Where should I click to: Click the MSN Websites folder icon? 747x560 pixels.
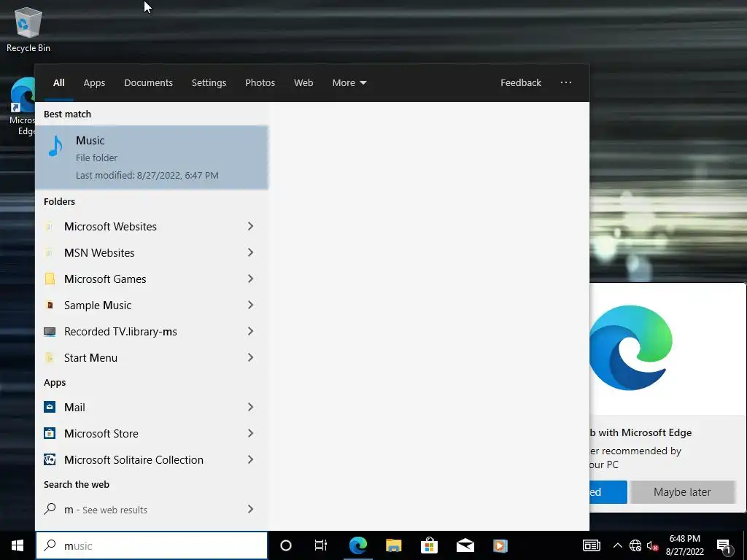(x=49, y=252)
